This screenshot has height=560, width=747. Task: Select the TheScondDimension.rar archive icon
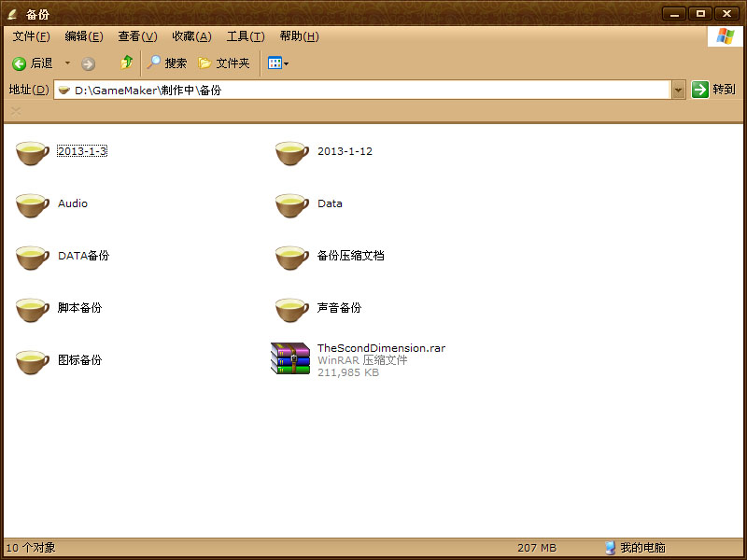(290, 358)
